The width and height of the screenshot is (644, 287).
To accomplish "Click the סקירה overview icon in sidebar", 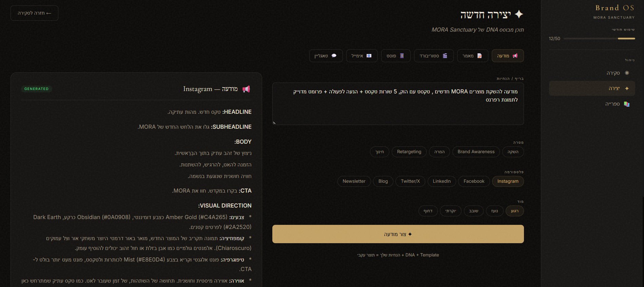I will (x=627, y=73).
